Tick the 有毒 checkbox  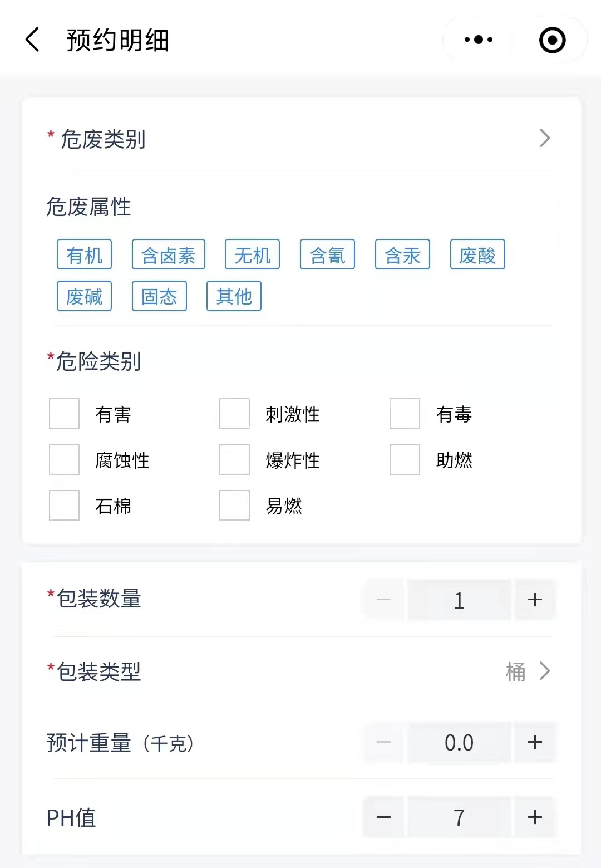coord(405,414)
